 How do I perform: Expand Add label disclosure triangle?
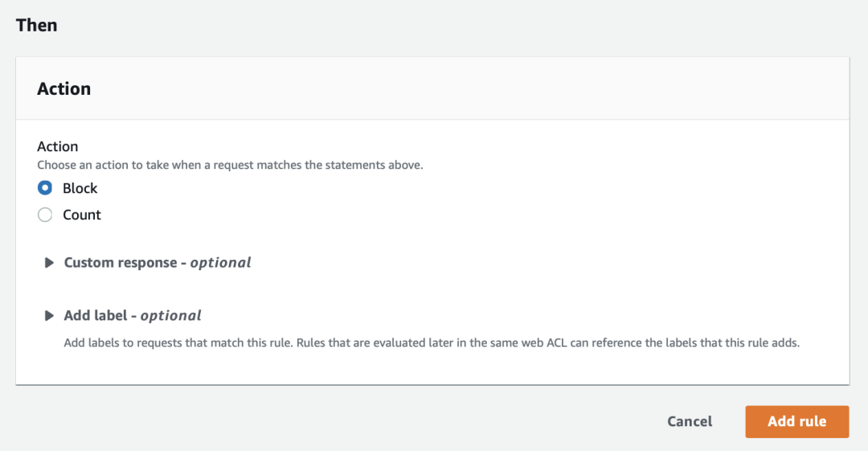(x=49, y=316)
